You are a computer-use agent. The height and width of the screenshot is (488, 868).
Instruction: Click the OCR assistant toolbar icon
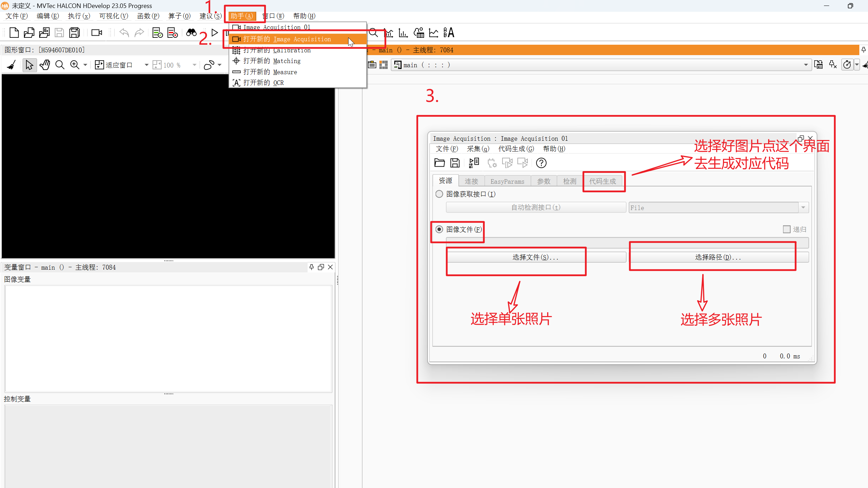(x=449, y=33)
